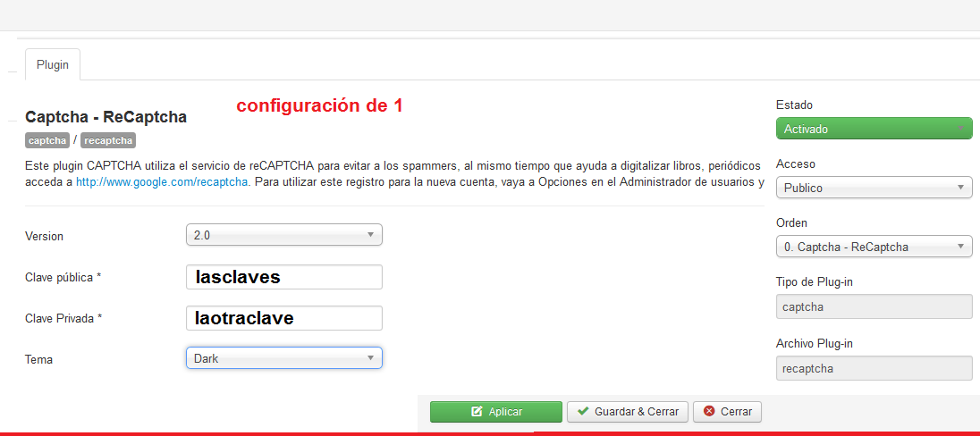Click the Cerrar button
Image resolution: width=980 pixels, height=436 pixels.
(727, 412)
